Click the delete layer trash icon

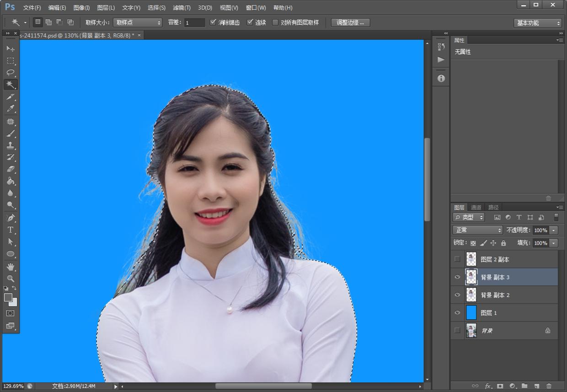(x=549, y=386)
